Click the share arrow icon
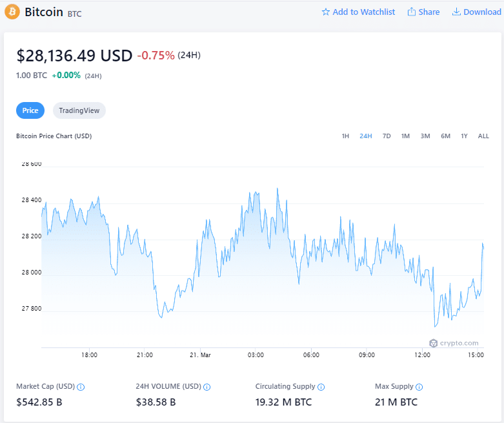The width and height of the screenshot is (504, 423). (x=412, y=12)
